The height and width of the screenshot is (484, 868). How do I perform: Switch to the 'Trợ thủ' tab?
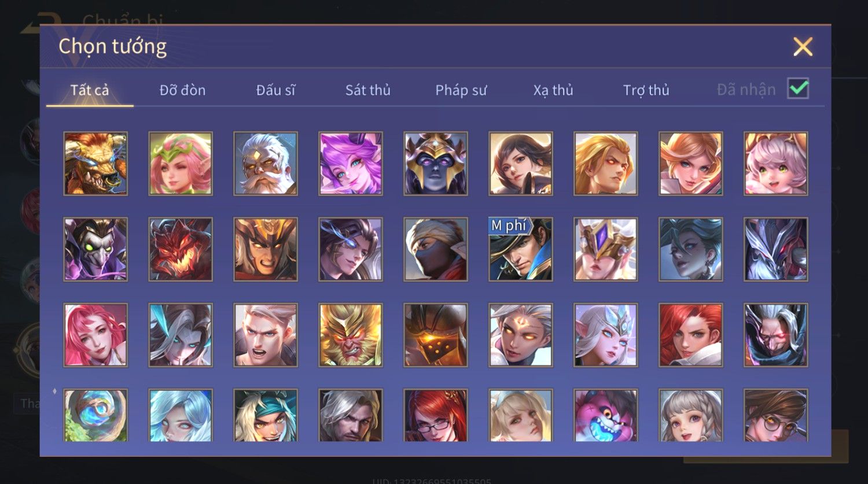[x=646, y=90]
